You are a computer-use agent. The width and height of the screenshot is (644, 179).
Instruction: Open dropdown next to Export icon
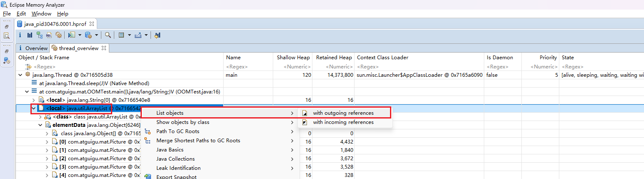(146, 35)
